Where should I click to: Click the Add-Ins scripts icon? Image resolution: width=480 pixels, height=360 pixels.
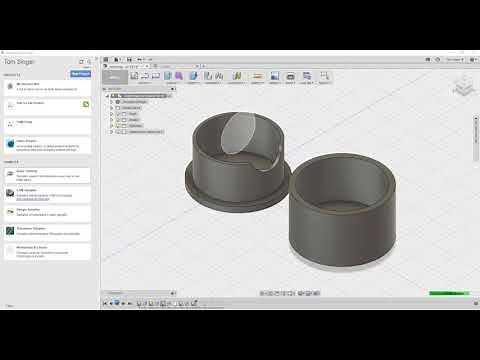coord(307,76)
